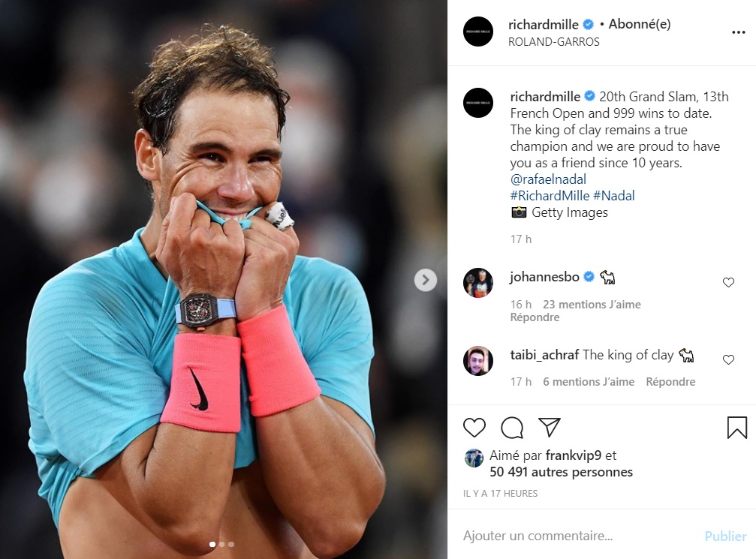The height and width of the screenshot is (559, 756).
Task: Open the #RichardMille hashtag
Action: tap(550, 196)
